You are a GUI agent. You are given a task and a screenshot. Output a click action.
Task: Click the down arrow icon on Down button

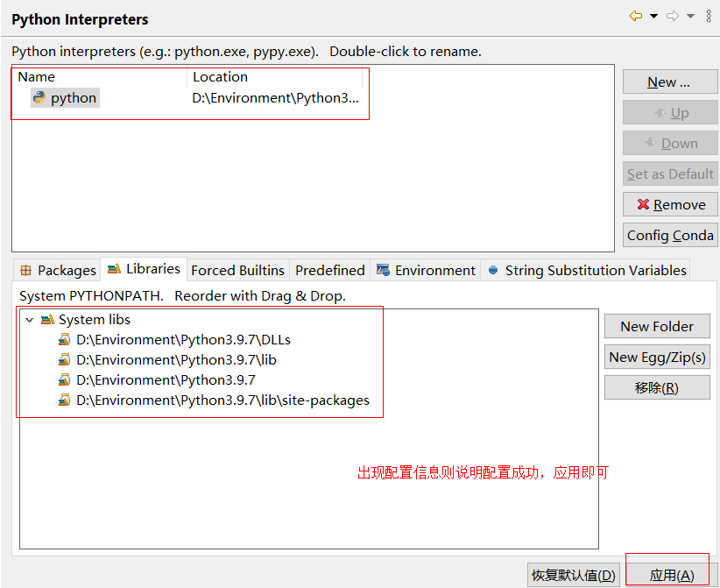click(651, 143)
